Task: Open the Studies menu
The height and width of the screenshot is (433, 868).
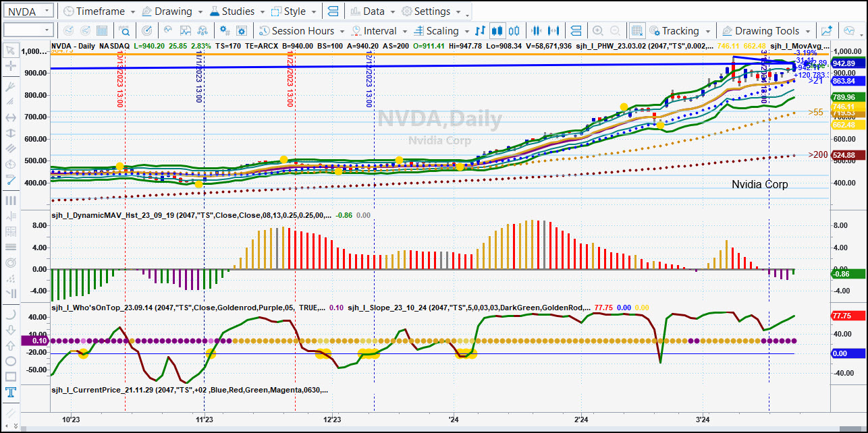Action: (x=238, y=11)
